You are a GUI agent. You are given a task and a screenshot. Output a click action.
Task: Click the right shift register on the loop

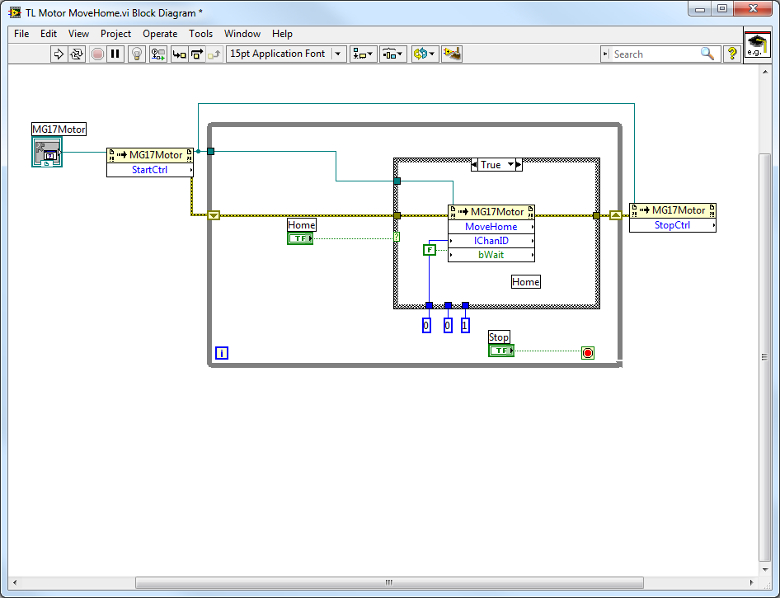pos(615,215)
